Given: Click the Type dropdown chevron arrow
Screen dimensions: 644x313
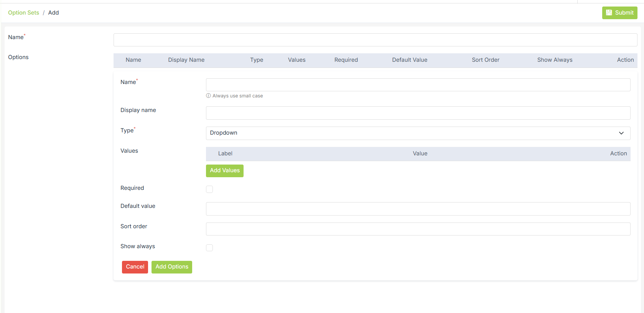Looking at the screenshot, I should (x=621, y=133).
